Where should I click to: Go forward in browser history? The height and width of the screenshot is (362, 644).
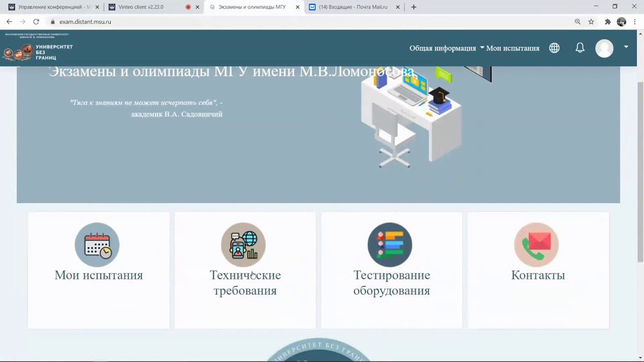23,22
